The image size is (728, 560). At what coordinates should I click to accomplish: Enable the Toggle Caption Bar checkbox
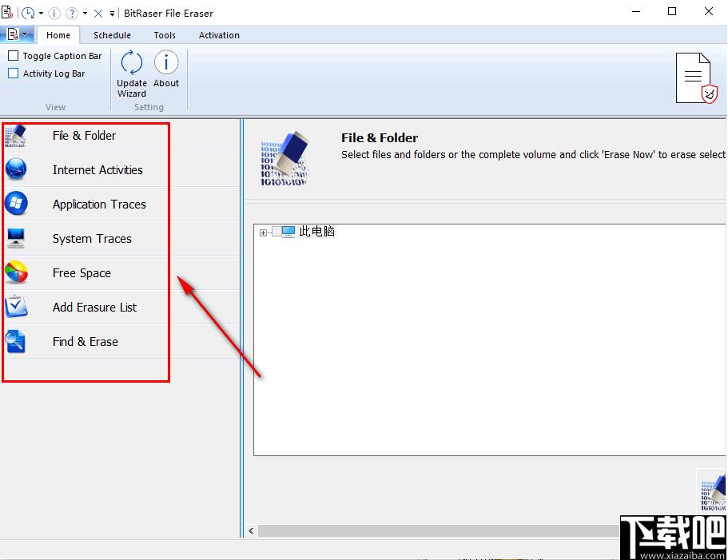(x=14, y=56)
